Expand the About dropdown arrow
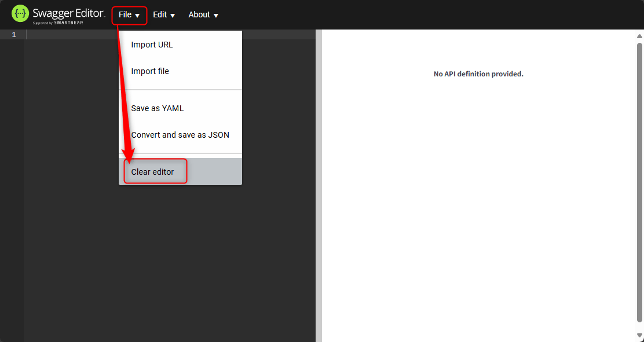644x342 pixels. pos(215,16)
